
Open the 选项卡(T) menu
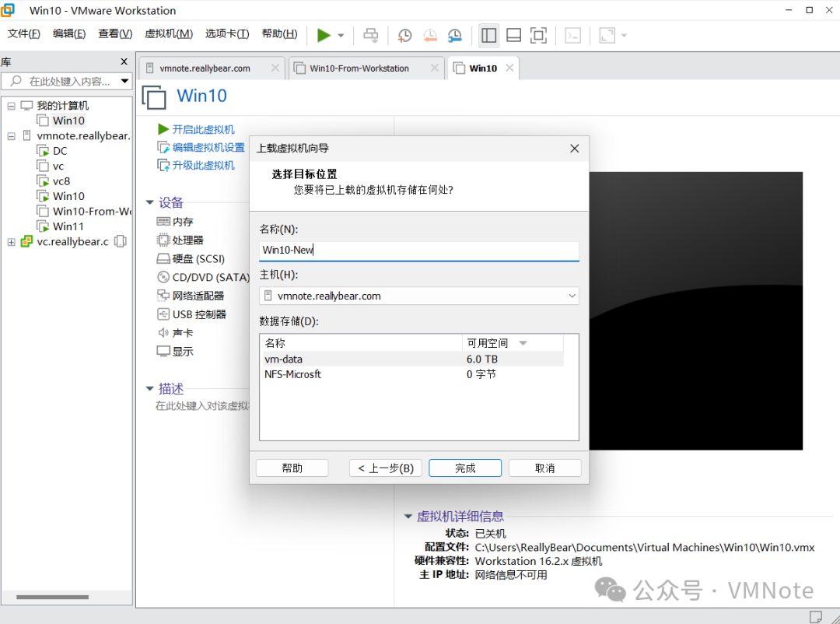(x=227, y=33)
